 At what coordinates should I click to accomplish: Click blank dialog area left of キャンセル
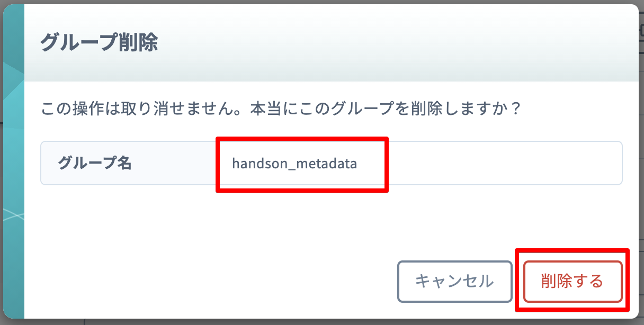212,281
